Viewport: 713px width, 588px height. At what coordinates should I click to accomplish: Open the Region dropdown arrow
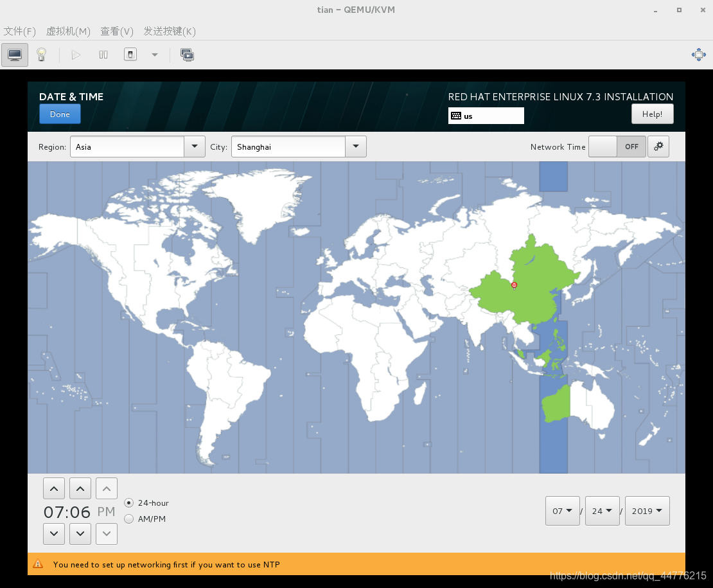pos(195,147)
